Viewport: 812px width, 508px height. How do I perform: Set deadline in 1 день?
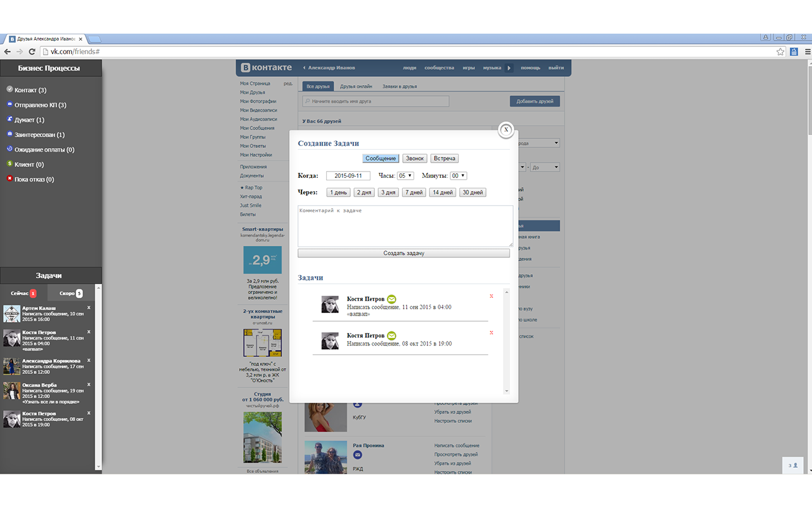point(338,192)
